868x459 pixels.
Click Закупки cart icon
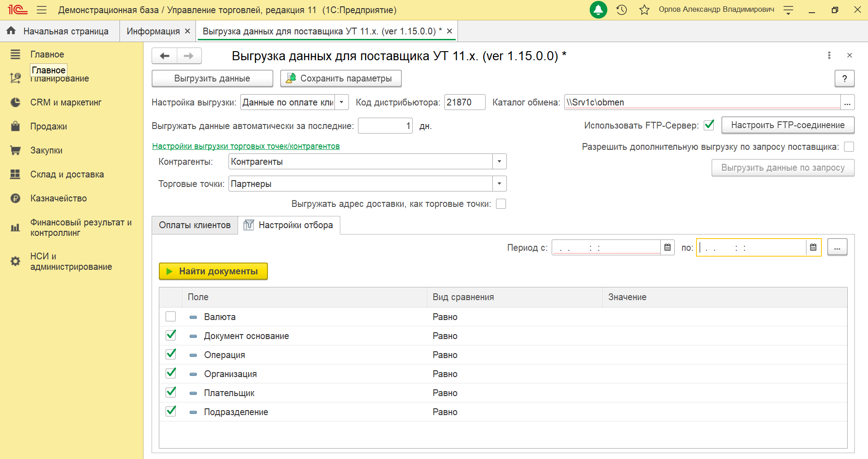(15, 150)
